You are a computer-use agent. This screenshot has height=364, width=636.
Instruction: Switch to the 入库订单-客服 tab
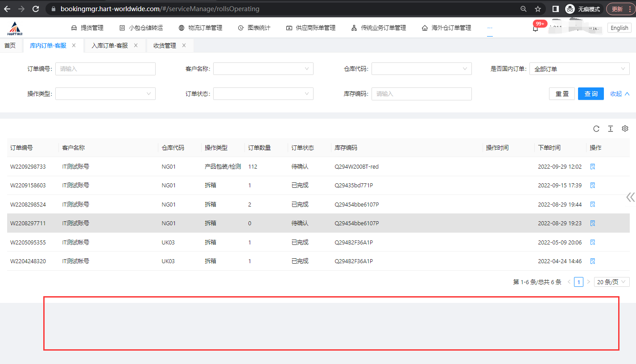[110, 45]
